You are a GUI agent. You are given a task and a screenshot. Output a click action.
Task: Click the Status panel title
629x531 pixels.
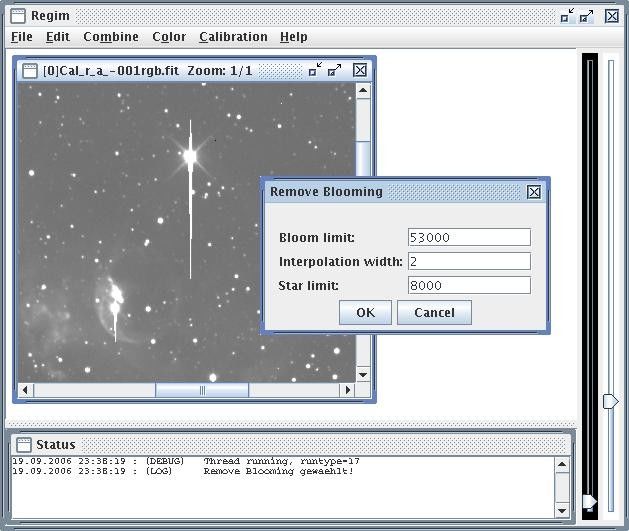point(56,444)
